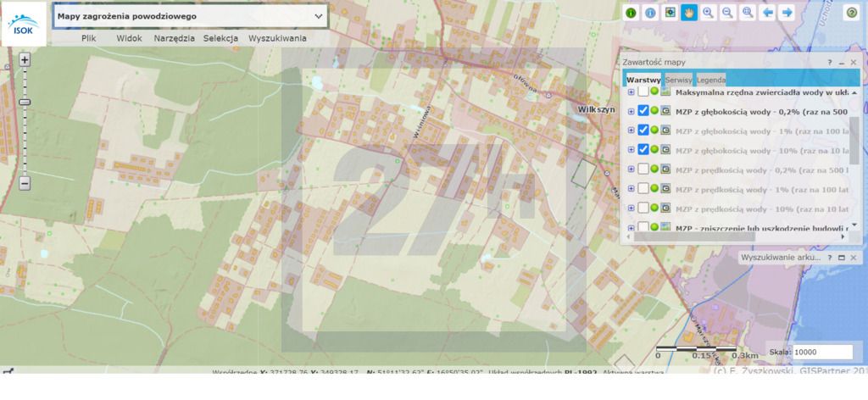This screenshot has width=868, height=400.
Task: Click the blue information tool icon
Action: pos(650,13)
